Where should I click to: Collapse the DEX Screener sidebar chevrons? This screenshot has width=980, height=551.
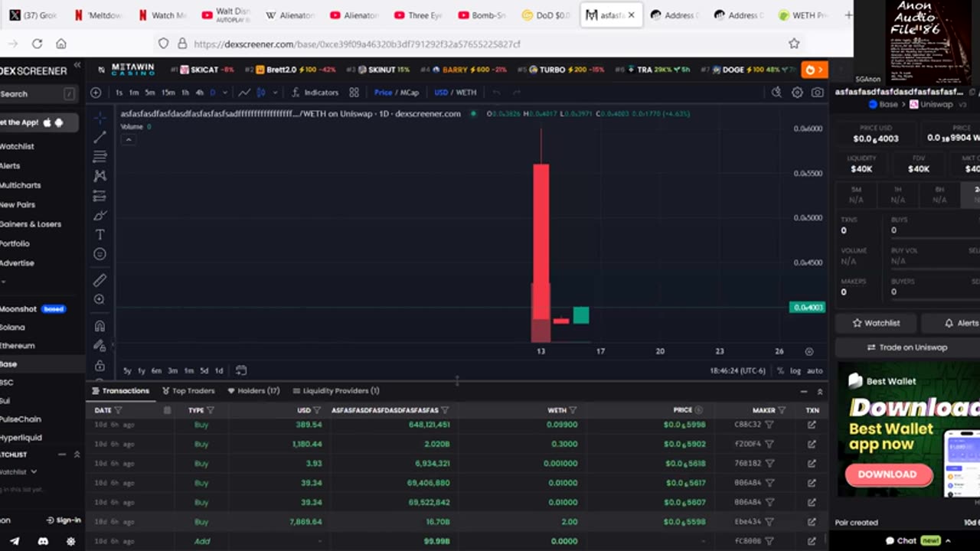pos(77,67)
